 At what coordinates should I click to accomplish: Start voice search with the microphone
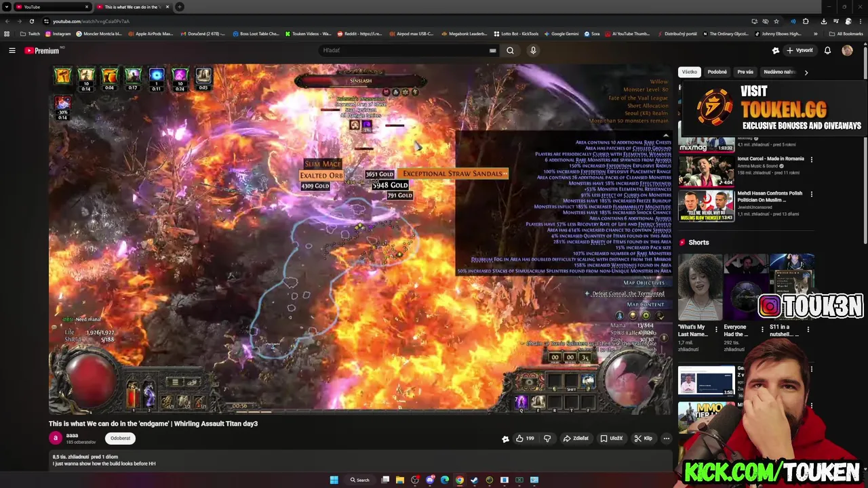pos(533,50)
